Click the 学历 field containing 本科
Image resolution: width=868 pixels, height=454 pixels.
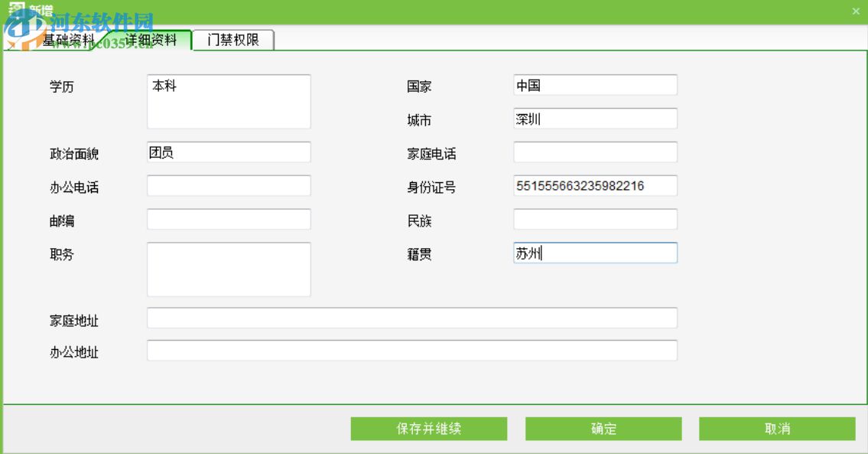click(x=227, y=101)
